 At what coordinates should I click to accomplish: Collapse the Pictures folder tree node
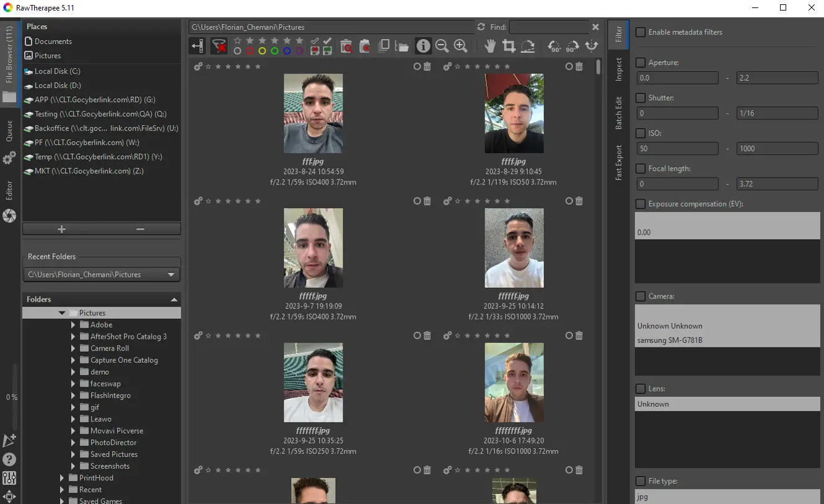click(62, 313)
